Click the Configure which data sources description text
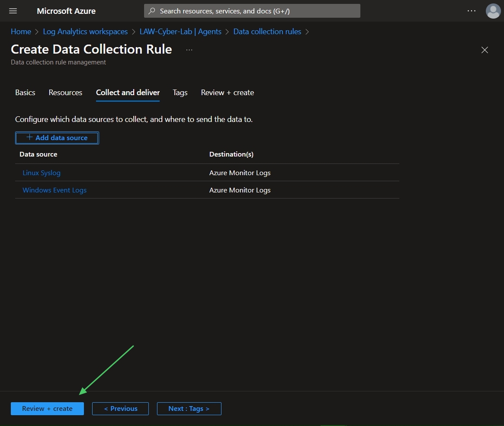Screen dimensions: 504x426 tap(134, 119)
